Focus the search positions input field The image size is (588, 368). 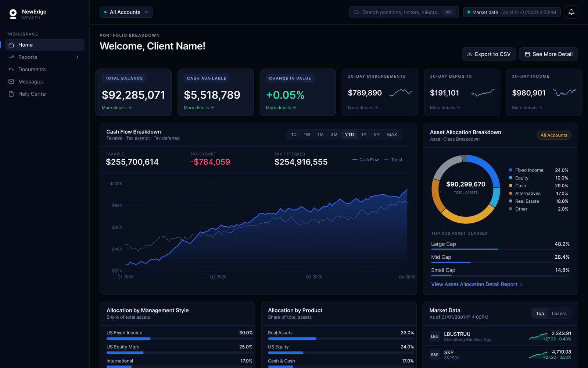coord(404,12)
